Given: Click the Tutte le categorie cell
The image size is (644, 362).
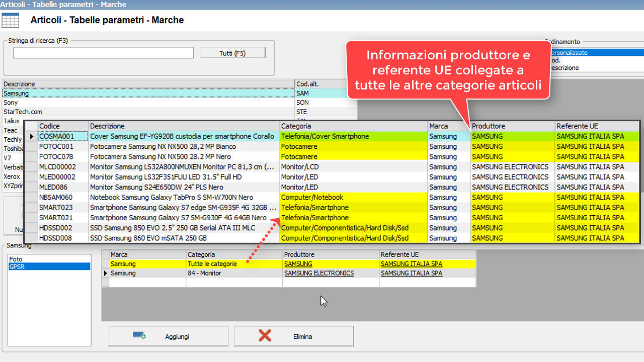Looking at the screenshot, I should pyautogui.click(x=234, y=263).
